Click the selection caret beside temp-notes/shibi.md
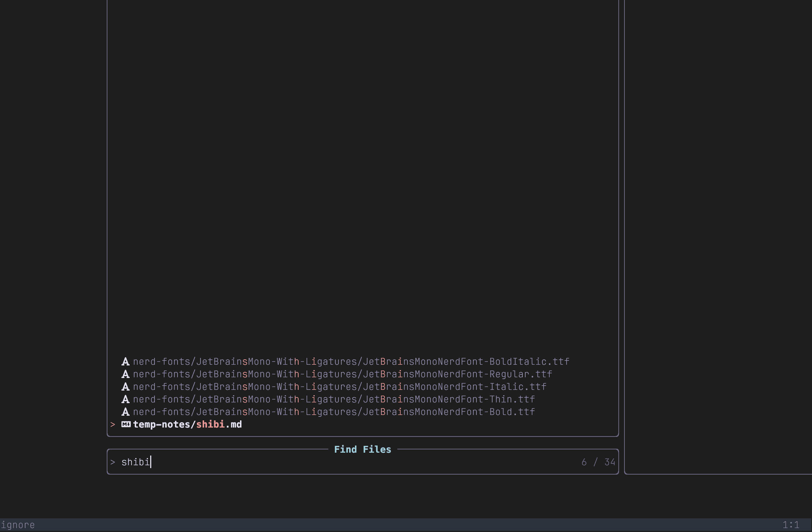This screenshot has height=532, width=812. [x=113, y=425]
